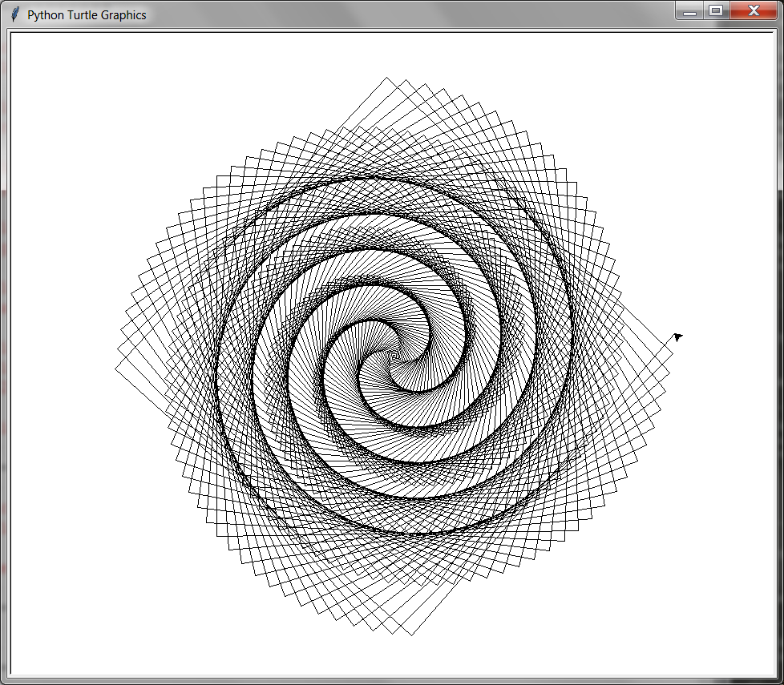
Task: Click the line end just below the turtle
Action: (673, 348)
